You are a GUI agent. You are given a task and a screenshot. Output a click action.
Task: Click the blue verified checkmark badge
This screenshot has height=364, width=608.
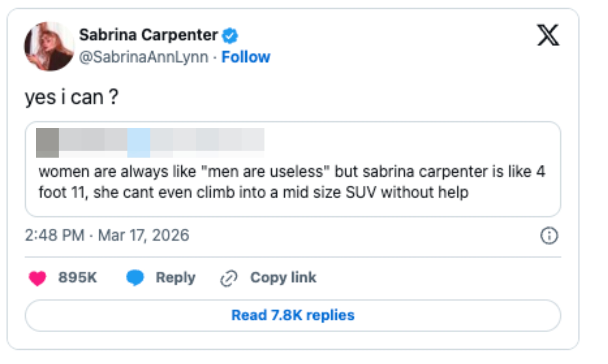230,35
